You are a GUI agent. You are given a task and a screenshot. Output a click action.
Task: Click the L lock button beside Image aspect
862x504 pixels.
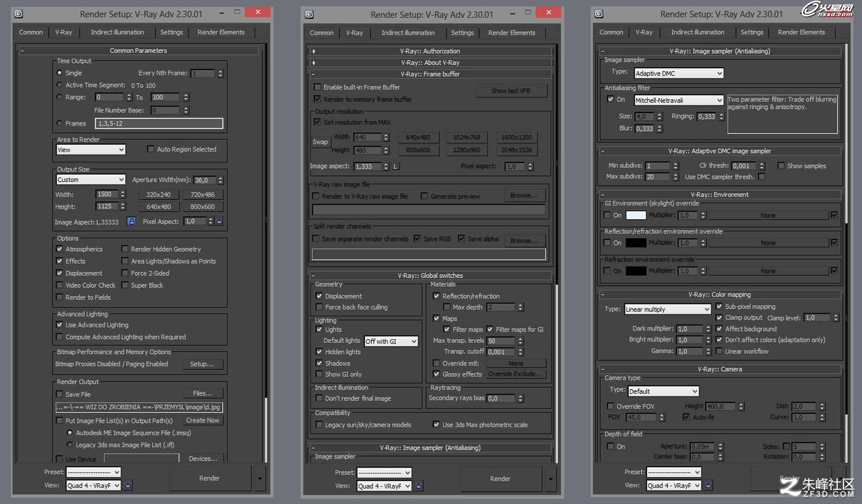click(x=395, y=166)
